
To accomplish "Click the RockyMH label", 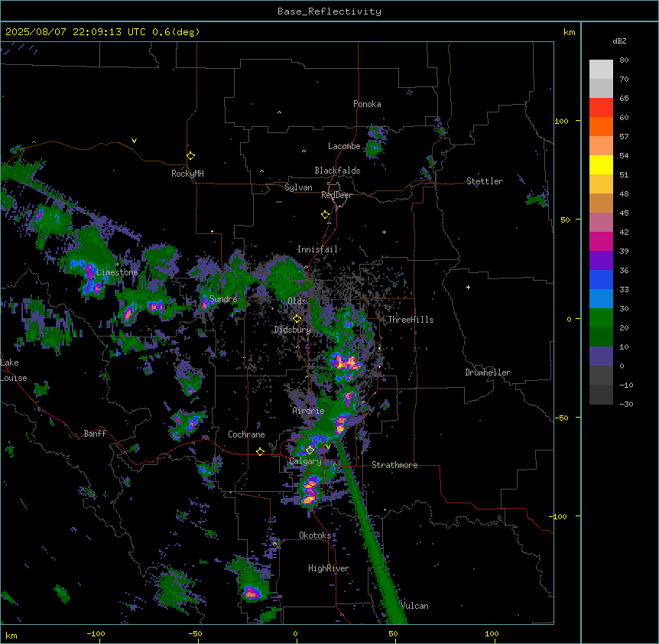I will [187, 174].
